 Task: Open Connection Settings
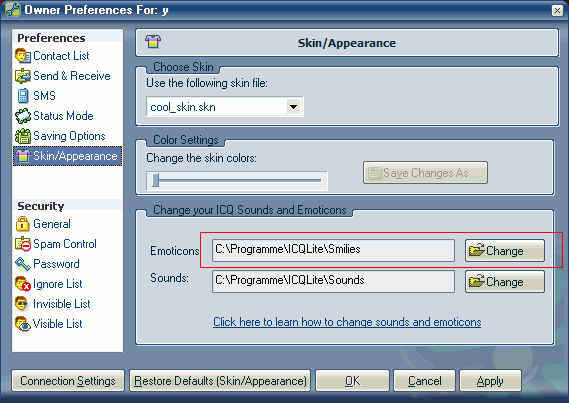[68, 381]
